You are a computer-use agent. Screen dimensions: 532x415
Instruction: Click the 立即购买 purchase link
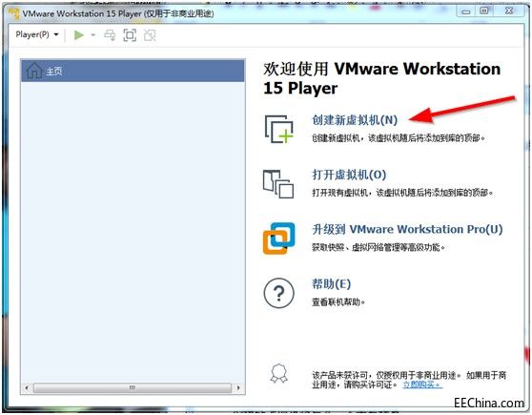(422, 384)
